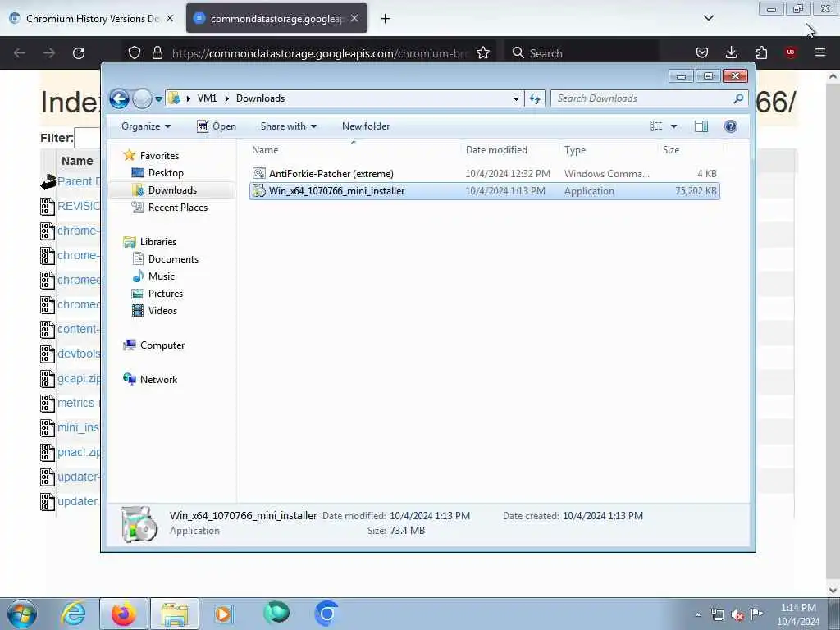Click the Windows Explorer taskbar icon

coord(175,614)
